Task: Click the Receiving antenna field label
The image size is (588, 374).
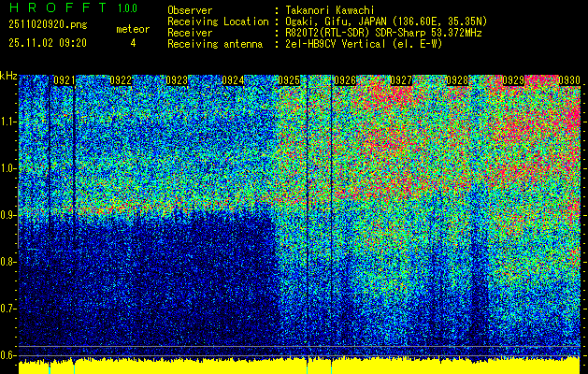Action: coord(215,44)
